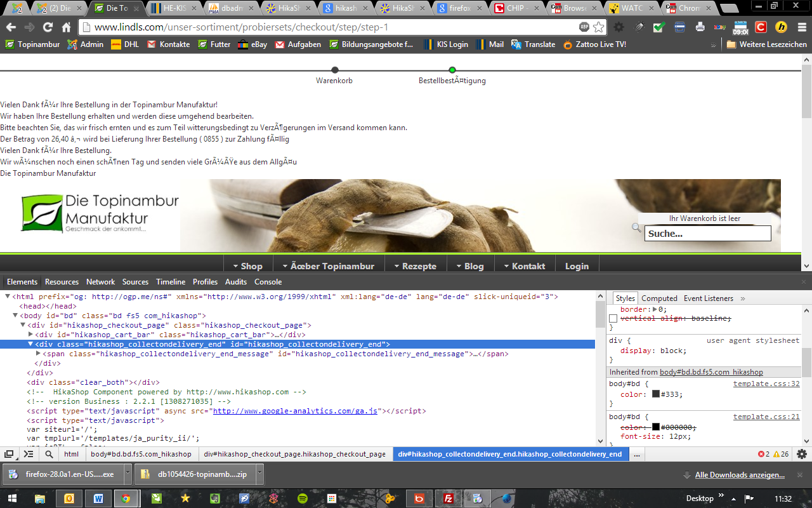
Task: Click the printer extension icon
Action: (x=700, y=27)
